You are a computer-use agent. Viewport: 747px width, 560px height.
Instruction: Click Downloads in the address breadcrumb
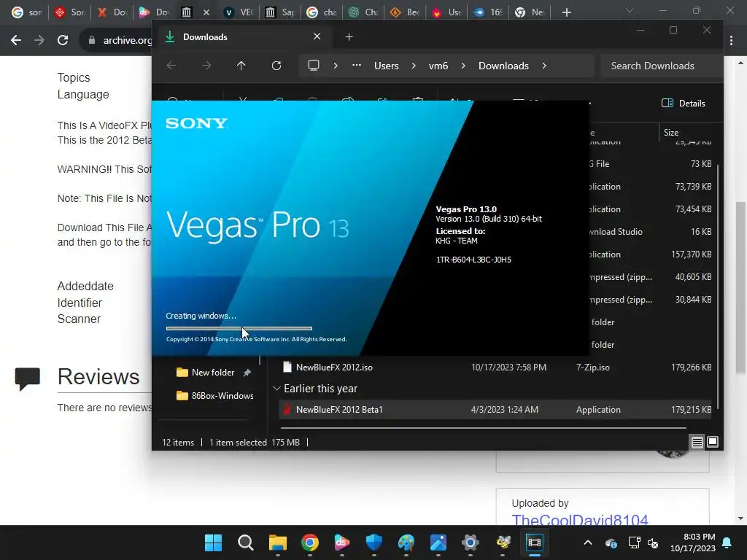point(503,66)
